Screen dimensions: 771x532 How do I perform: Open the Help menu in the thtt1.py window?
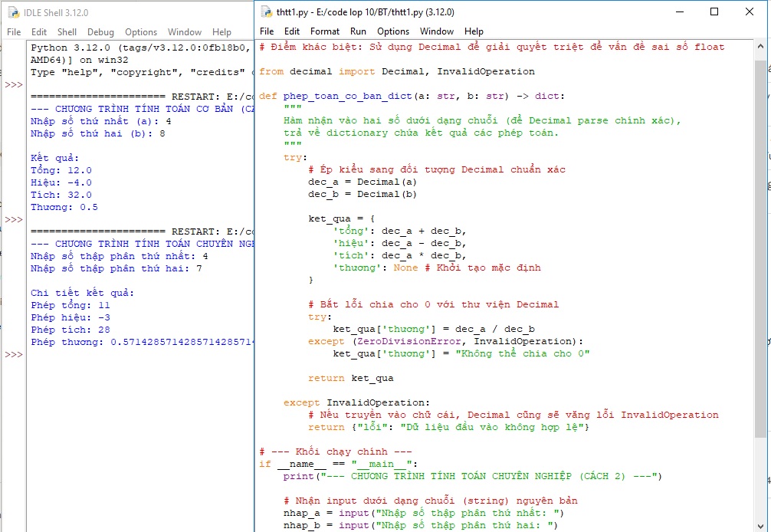474,31
